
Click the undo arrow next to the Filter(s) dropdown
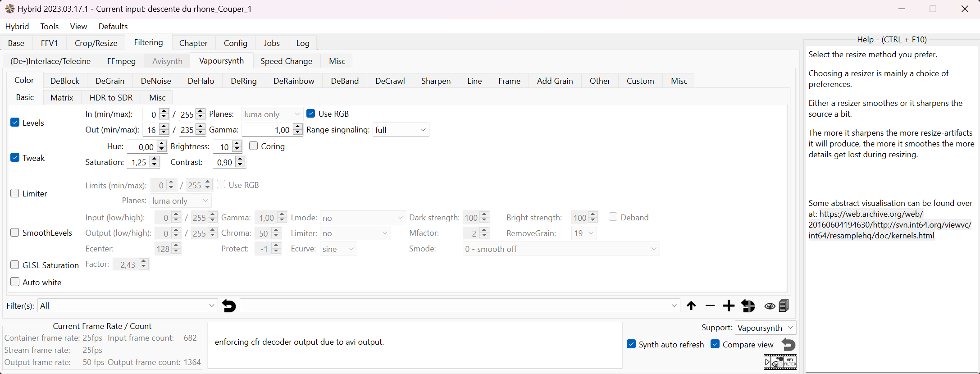(x=229, y=306)
